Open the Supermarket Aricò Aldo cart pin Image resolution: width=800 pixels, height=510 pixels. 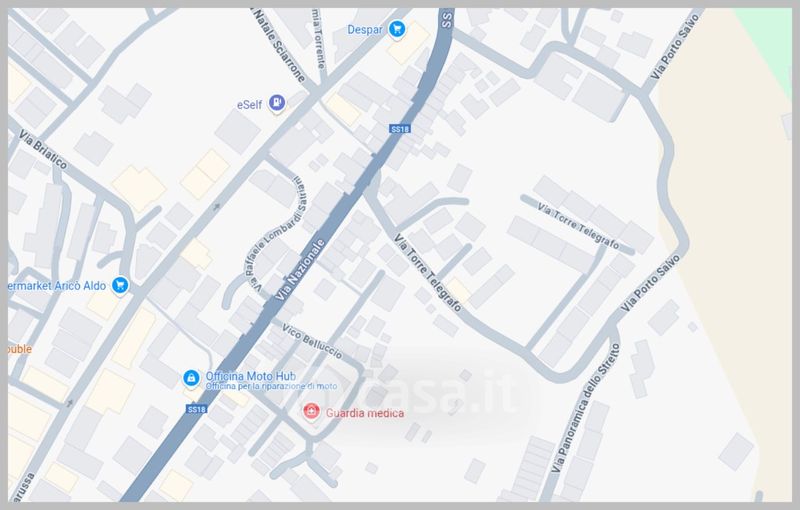120,286
